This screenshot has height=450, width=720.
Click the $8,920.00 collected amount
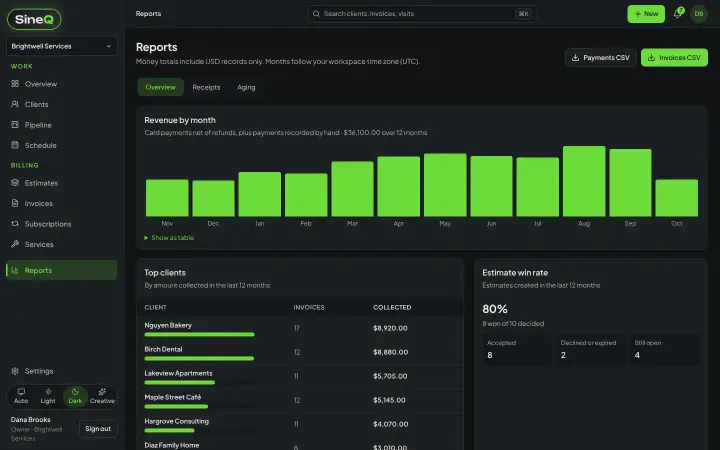tap(390, 328)
